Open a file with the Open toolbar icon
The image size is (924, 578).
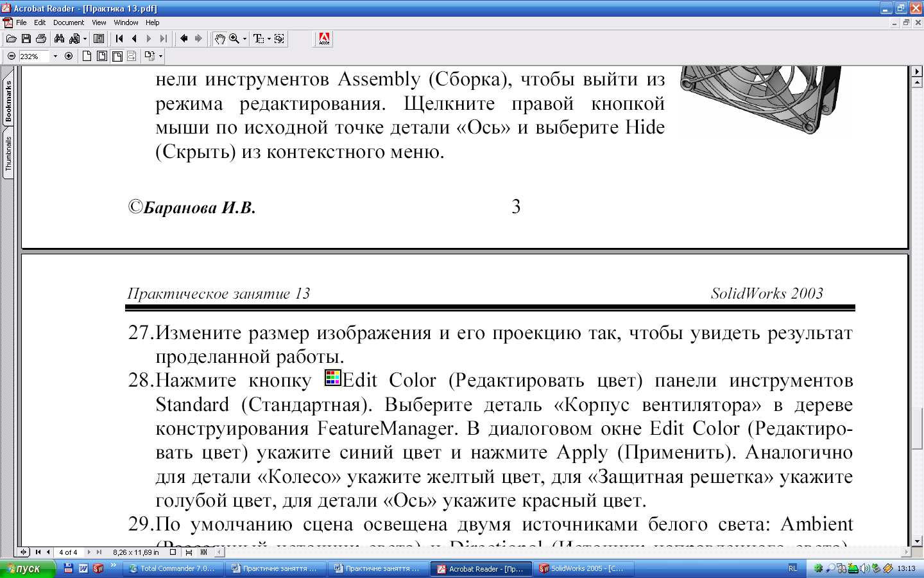tap(11, 39)
